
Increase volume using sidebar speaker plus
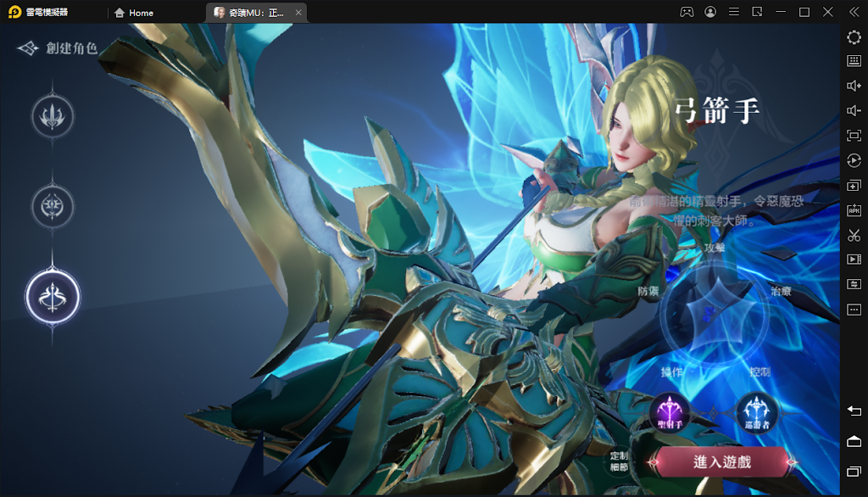[854, 86]
